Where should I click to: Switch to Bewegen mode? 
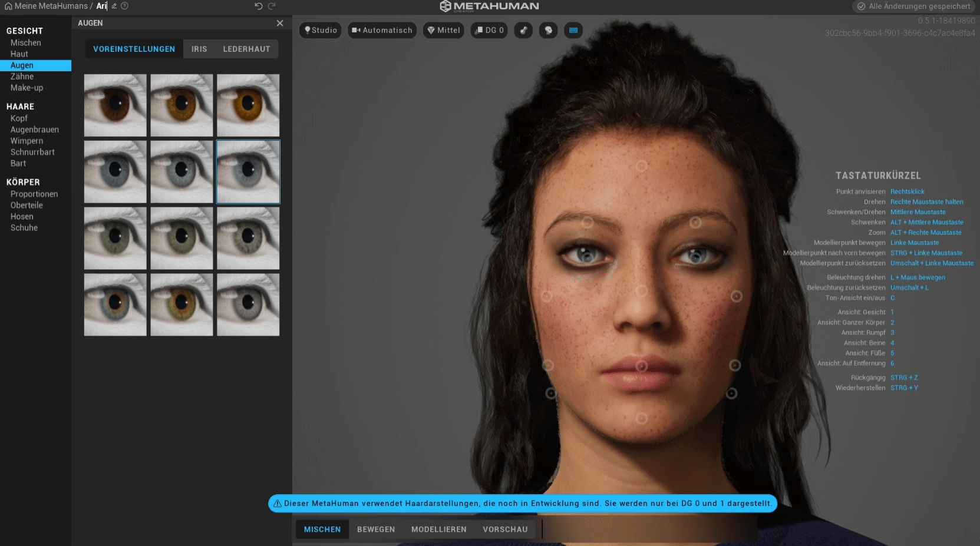[x=376, y=530]
